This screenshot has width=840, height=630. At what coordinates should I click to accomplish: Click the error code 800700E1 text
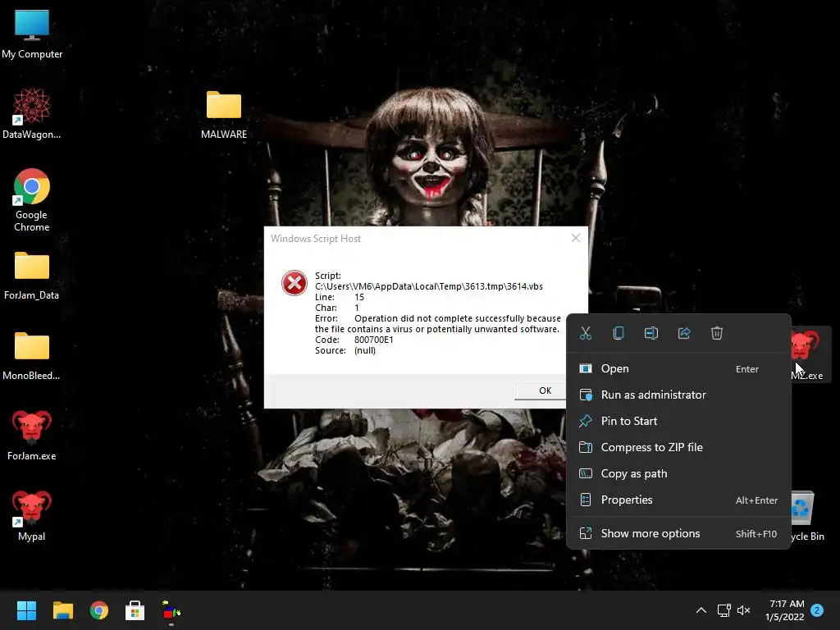coord(373,340)
